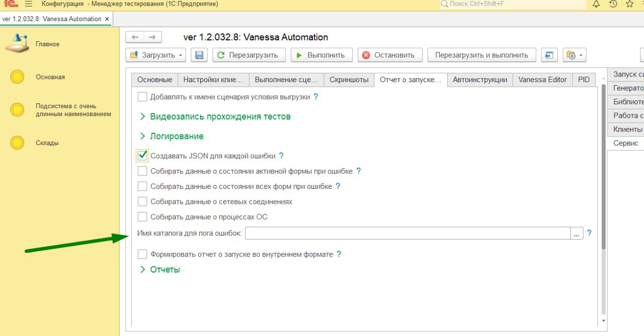Open the settings folder-gear dropdown
644x336 pixels.
click(574, 55)
